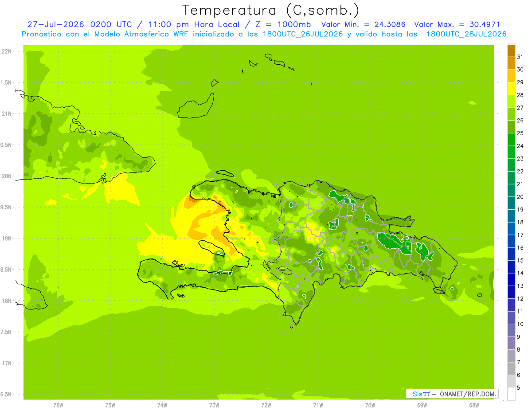Pick the lime legend swatch between 27 and 28

[x=511, y=102]
